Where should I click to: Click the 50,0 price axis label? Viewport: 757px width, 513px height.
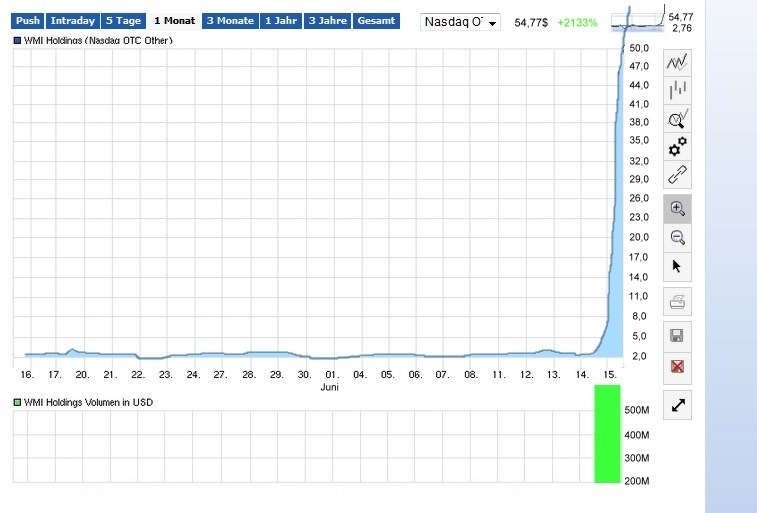point(639,48)
